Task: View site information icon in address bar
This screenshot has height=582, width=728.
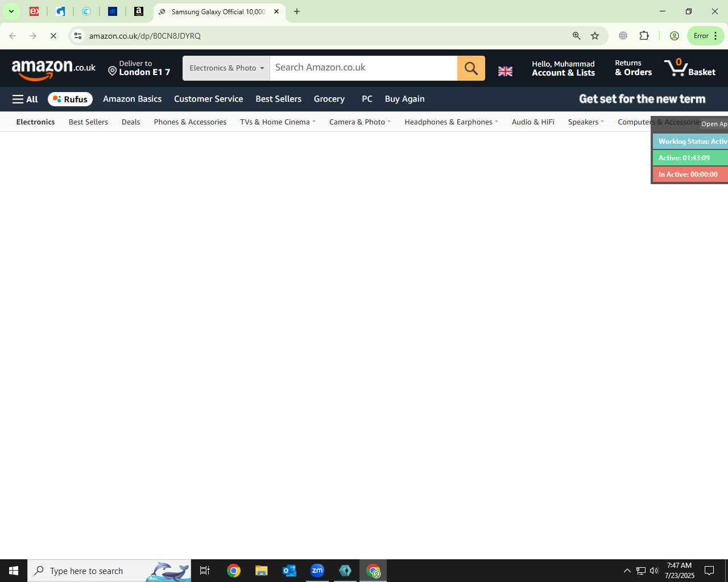Action: (78, 36)
